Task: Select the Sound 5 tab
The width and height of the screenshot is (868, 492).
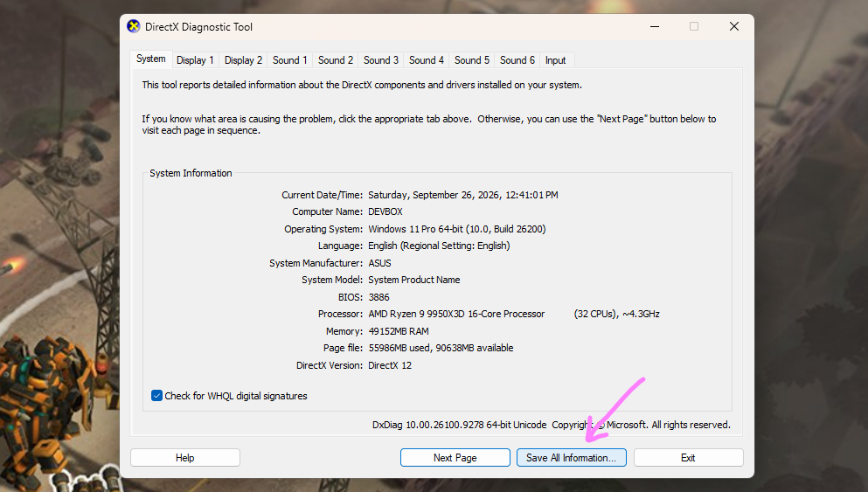Action: [472, 60]
